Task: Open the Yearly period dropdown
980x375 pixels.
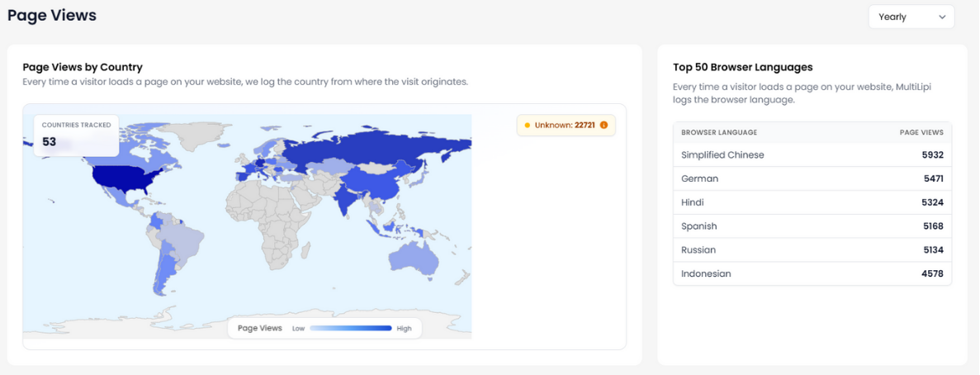Action: (x=911, y=17)
